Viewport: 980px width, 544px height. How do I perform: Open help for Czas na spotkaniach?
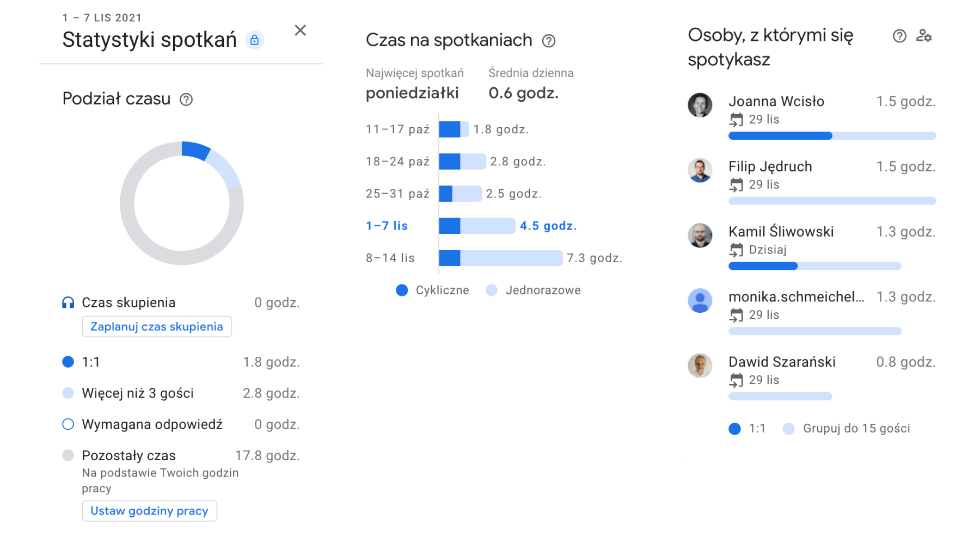point(549,41)
